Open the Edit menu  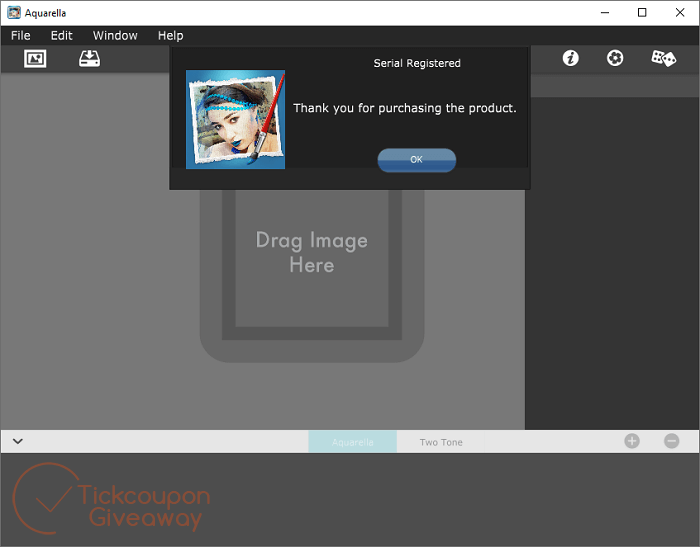pyautogui.click(x=62, y=36)
